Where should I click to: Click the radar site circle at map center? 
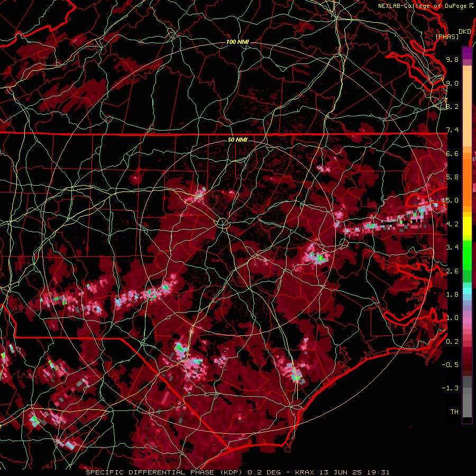[x=223, y=223]
